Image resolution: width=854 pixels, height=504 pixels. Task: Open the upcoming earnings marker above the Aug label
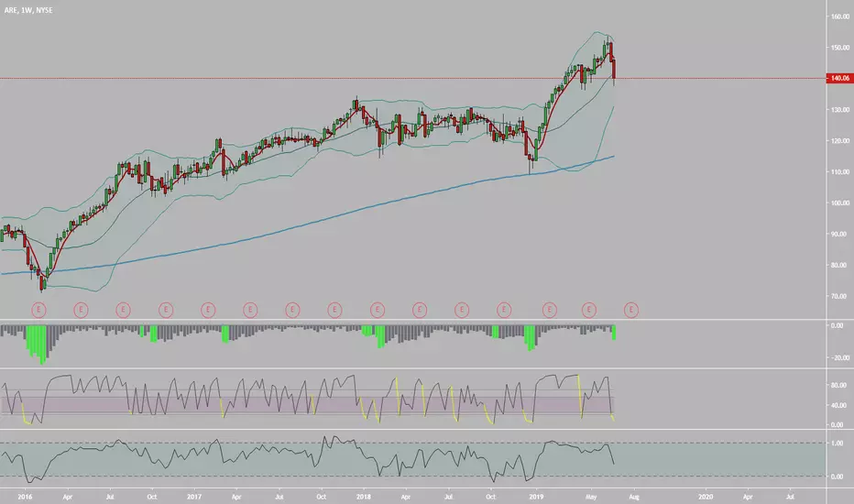[x=631, y=310]
